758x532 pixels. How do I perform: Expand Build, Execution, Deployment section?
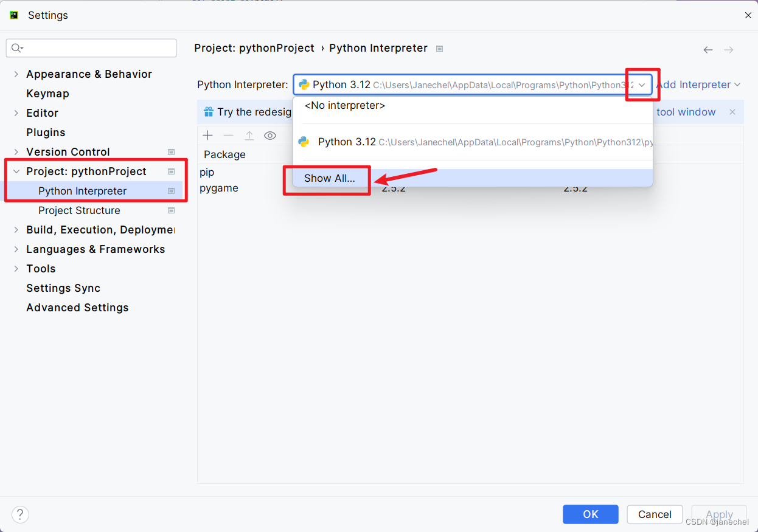[16, 230]
